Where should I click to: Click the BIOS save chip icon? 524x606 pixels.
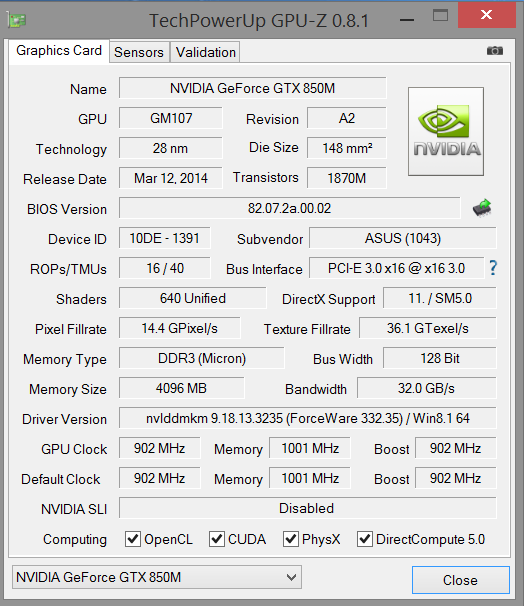pos(482,208)
